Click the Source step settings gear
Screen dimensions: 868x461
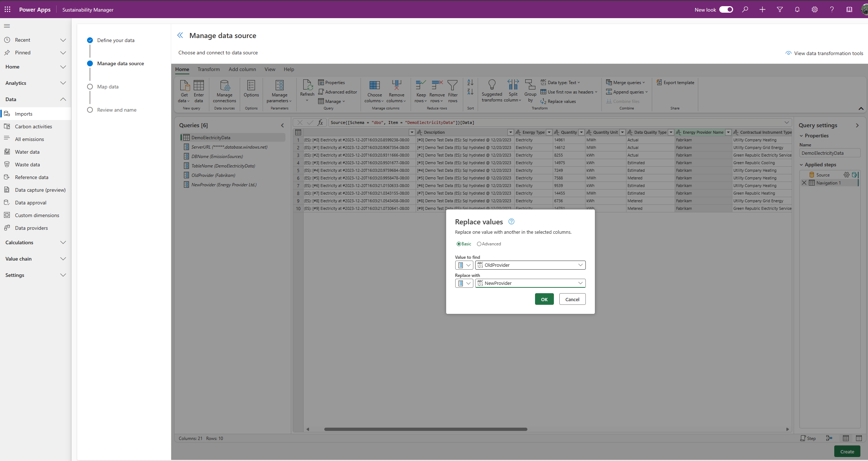[x=846, y=175]
